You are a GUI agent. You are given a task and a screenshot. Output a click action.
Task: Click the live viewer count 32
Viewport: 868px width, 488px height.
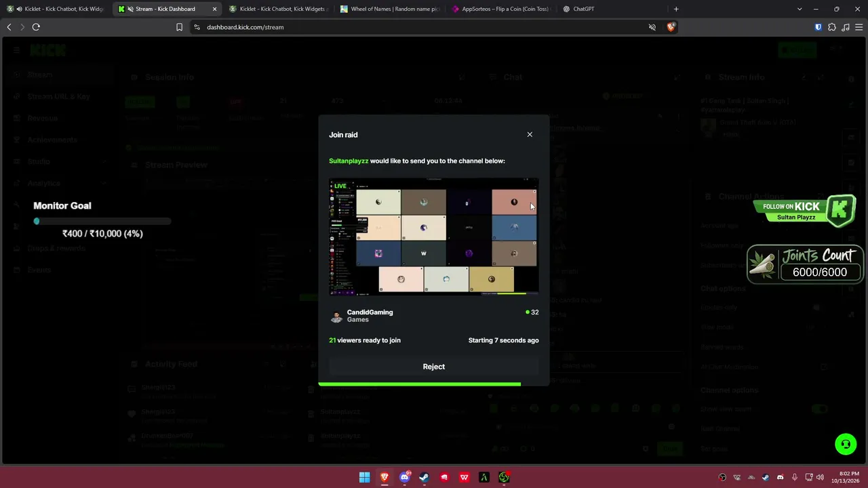tap(532, 312)
